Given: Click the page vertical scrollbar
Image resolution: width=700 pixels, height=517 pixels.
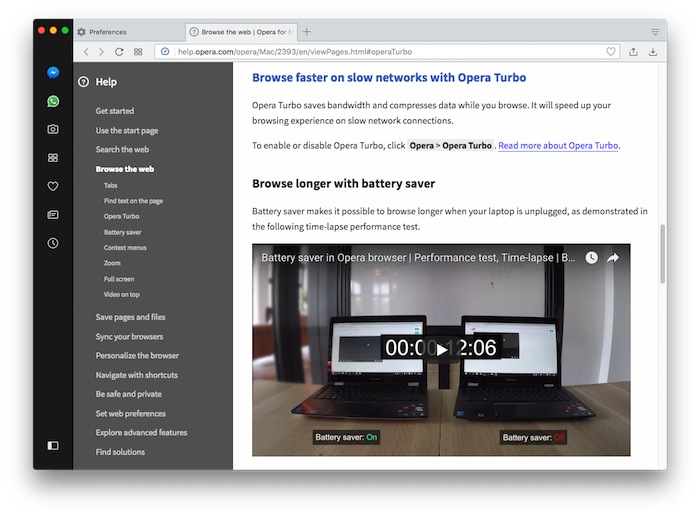Looking at the screenshot, I should (x=662, y=254).
